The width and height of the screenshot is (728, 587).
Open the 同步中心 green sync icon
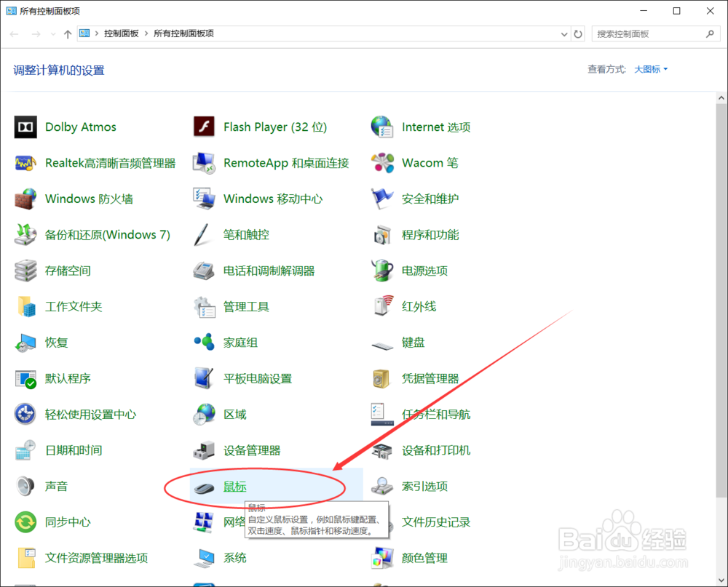25,522
